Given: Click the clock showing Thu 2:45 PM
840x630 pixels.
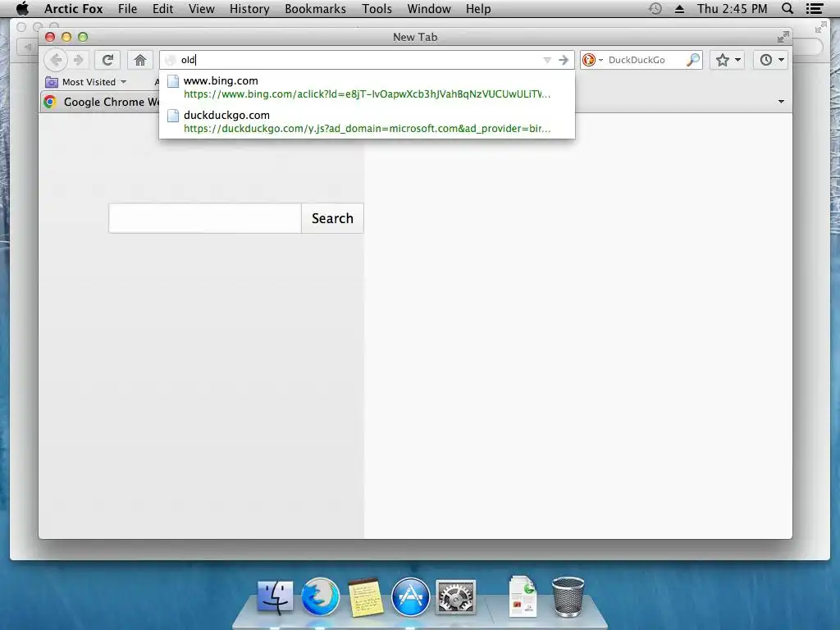Looking at the screenshot, I should (732, 8).
